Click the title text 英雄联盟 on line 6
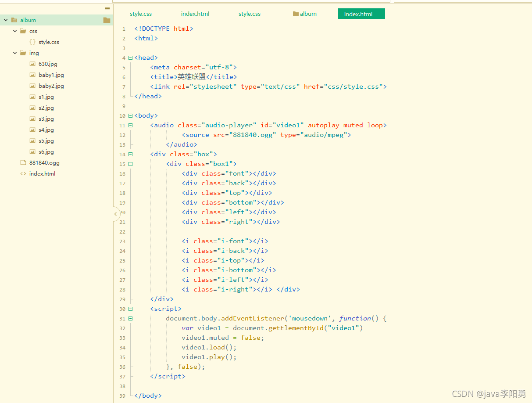Viewport: 532px width, 403px height. (192, 77)
